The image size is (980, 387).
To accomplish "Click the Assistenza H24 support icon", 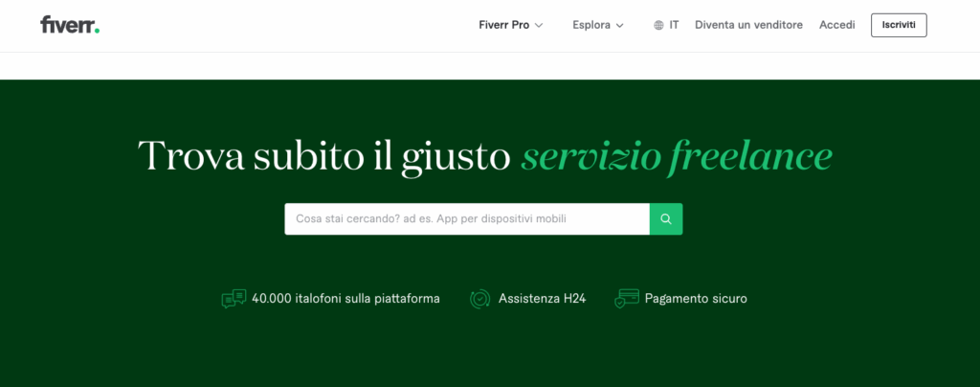I will click(479, 299).
